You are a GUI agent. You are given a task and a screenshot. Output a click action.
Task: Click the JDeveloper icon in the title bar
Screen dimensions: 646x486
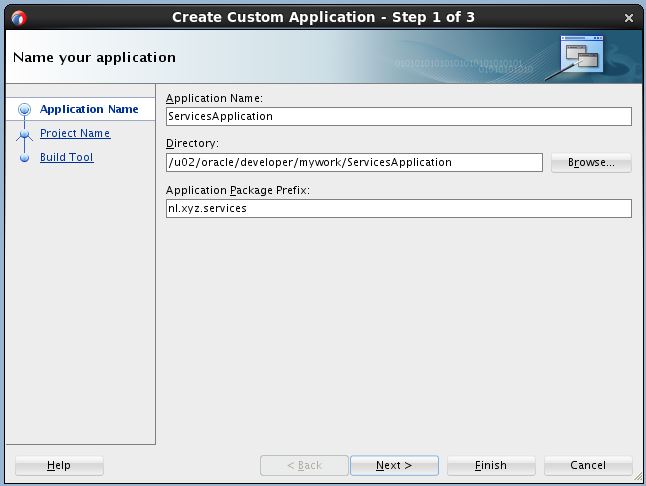click(x=18, y=17)
